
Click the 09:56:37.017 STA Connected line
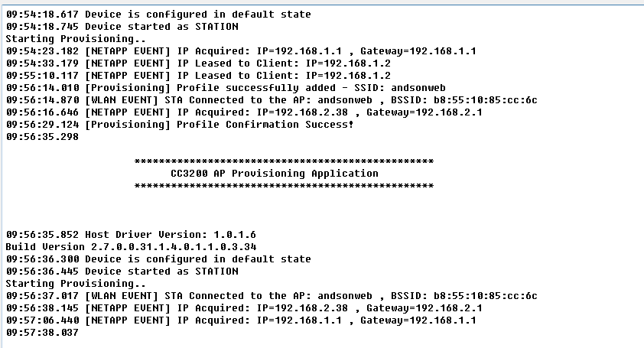point(272,296)
